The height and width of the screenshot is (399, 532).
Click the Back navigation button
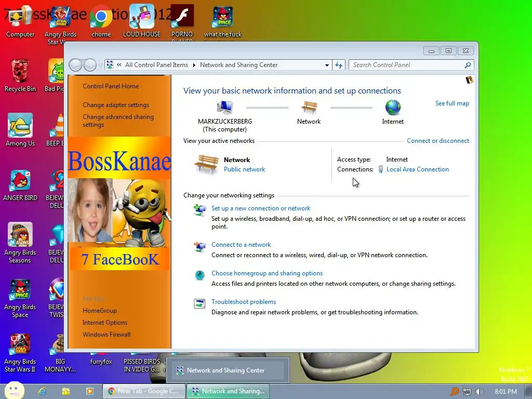75,65
